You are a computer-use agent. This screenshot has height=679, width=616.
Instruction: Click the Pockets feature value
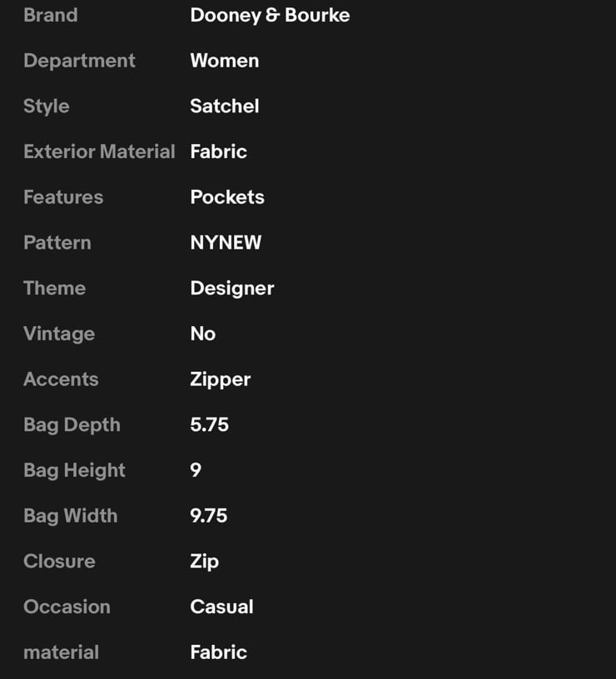coord(227,197)
